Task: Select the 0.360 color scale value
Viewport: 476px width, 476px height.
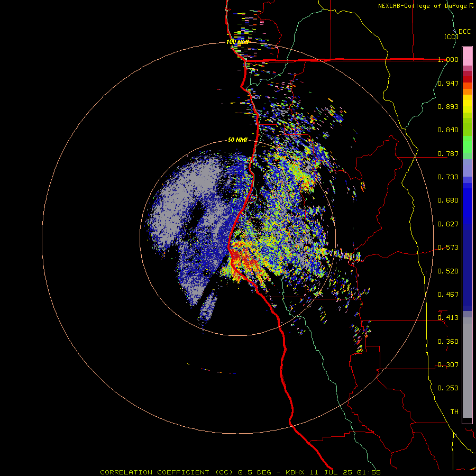Action: (x=448, y=342)
